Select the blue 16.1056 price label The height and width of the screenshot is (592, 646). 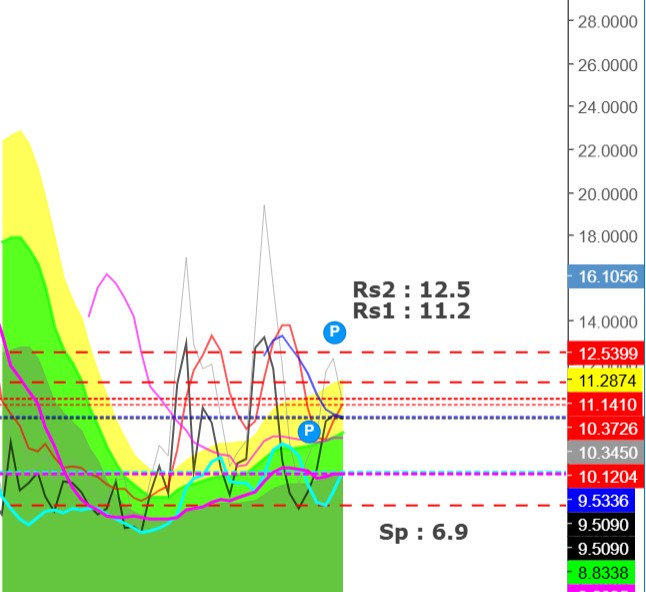click(606, 278)
